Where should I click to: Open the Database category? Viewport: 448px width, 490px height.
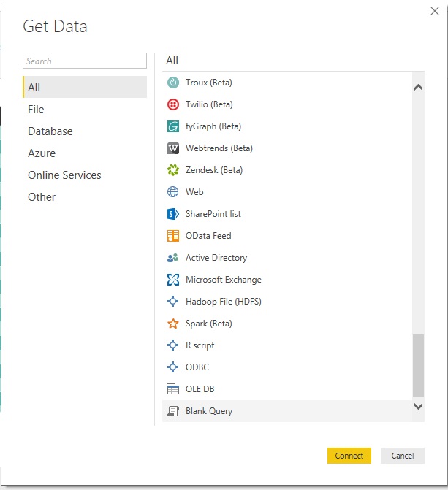pos(85,131)
